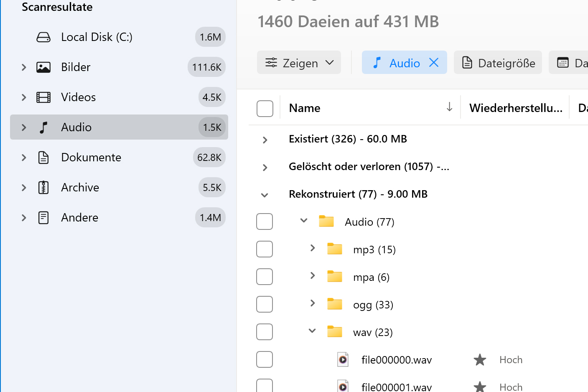
Task: Click the Dokumente document icon
Action: (x=43, y=158)
